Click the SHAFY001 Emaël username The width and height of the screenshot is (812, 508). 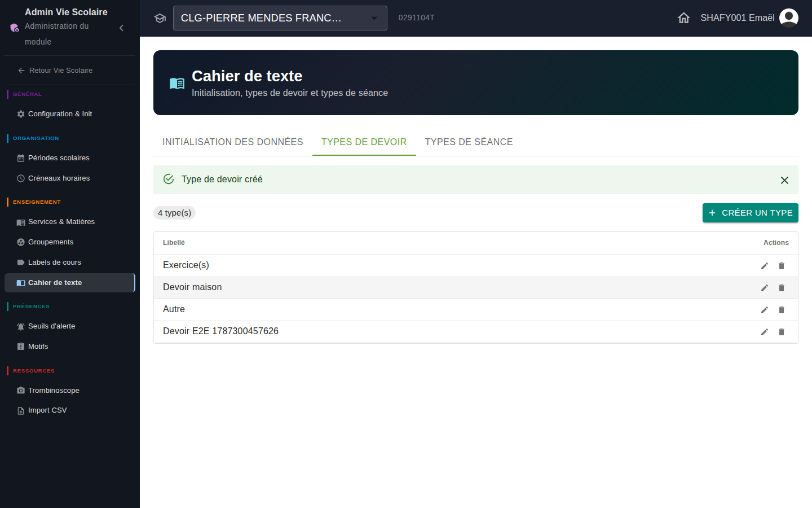tap(738, 18)
